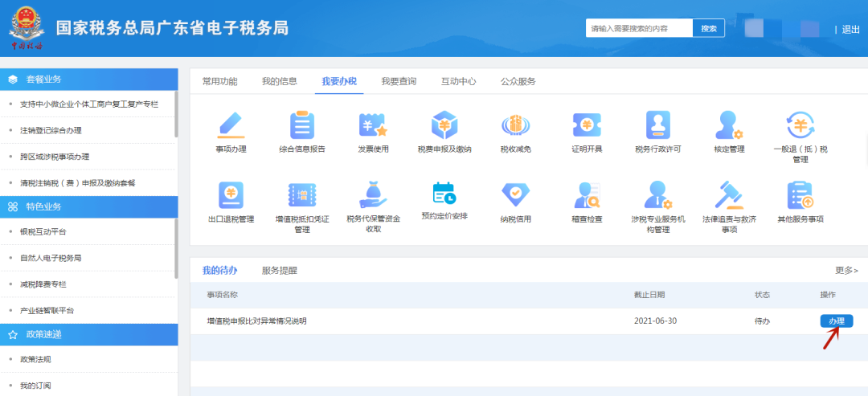Click 增值税申报比对异常情况说明 row text
Viewport: 868px width, 396px height.
coord(257,321)
